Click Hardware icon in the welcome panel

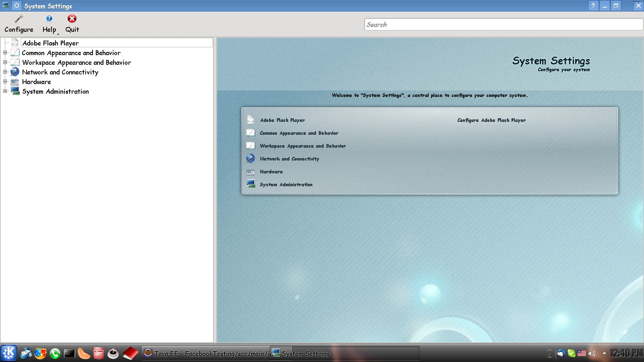250,172
